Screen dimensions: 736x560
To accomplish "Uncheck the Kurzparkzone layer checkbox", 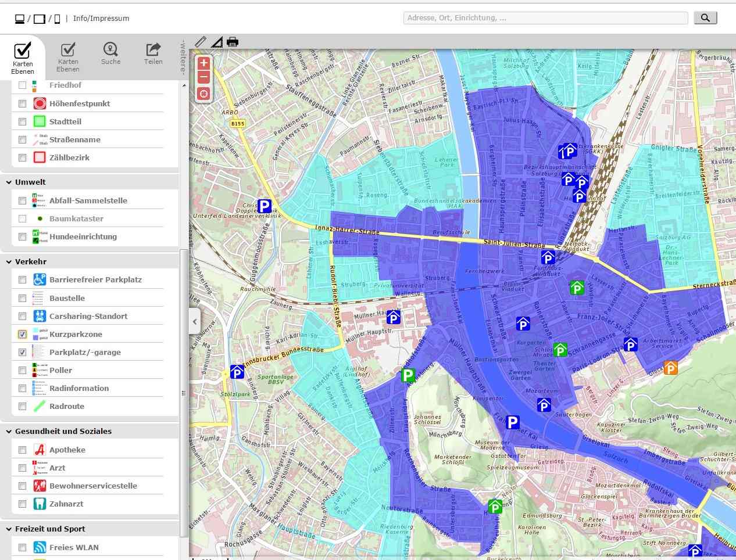I will click(23, 335).
